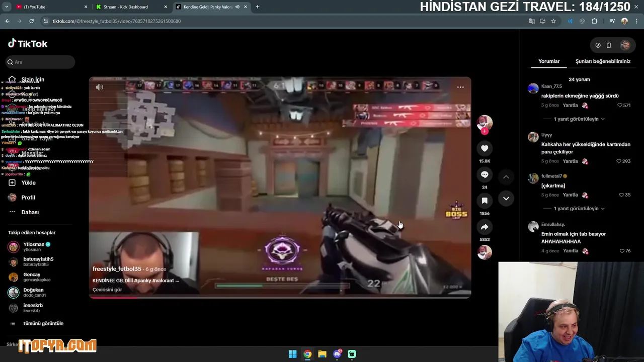
Task: Open followed account ieneskrb
Action: tap(26, 308)
